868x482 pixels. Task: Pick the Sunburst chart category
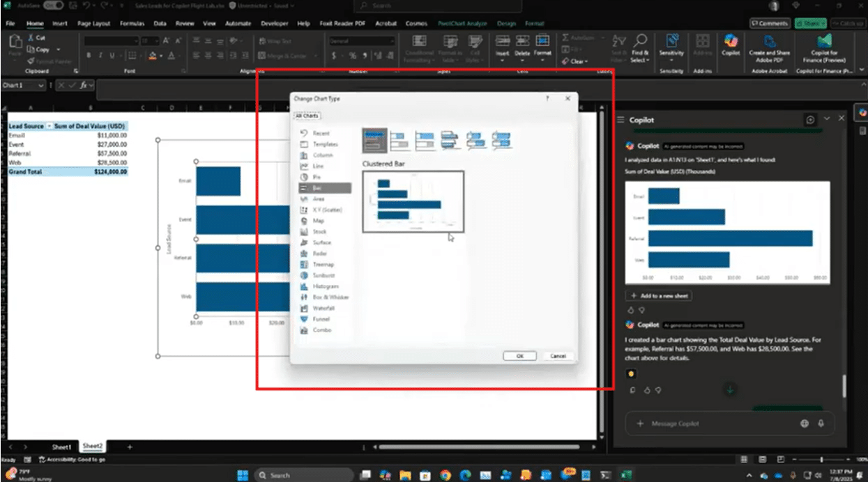(323, 275)
